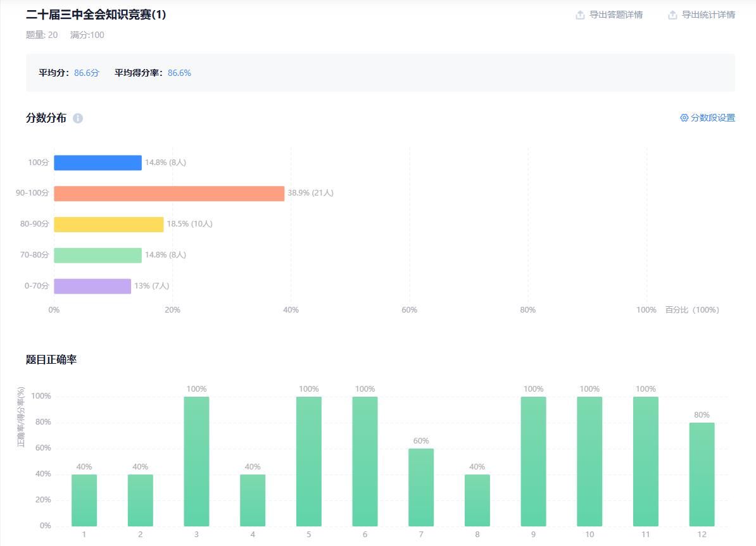Image resolution: width=756 pixels, height=546 pixels.
Task: Click the export answer details upload icon
Action: (580, 15)
